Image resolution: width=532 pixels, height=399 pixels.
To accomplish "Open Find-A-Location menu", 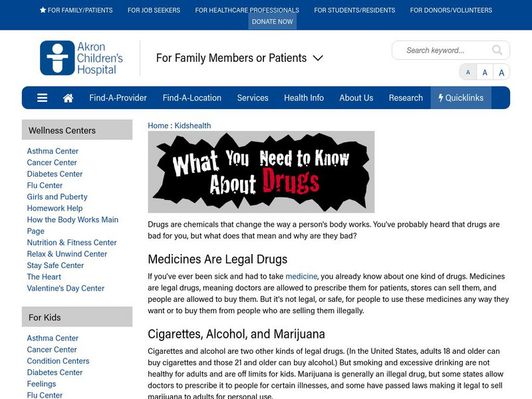I will pos(192,98).
